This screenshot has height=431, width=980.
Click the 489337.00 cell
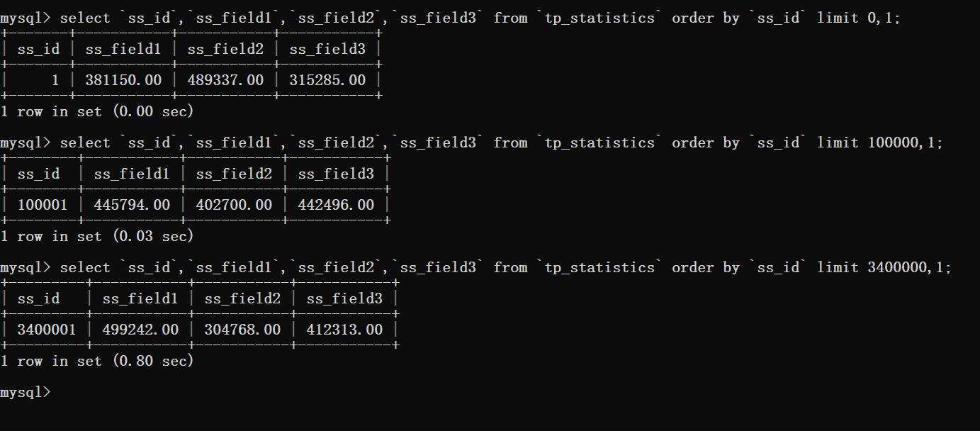pyautogui.click(x=225, y=80)
